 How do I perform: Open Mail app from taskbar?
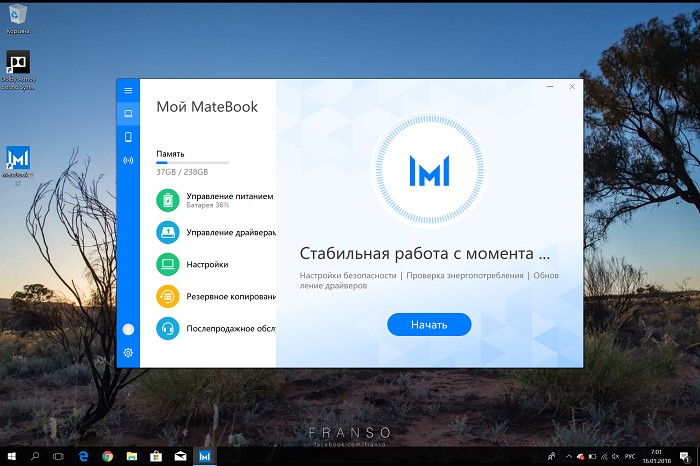[x=180, y=456]
